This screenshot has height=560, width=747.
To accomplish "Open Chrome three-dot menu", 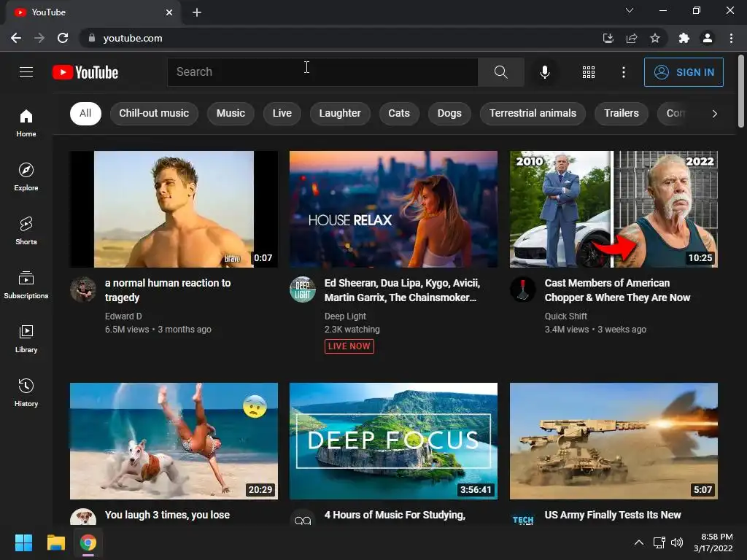I will pyautogui.click(x=731, y=38).
